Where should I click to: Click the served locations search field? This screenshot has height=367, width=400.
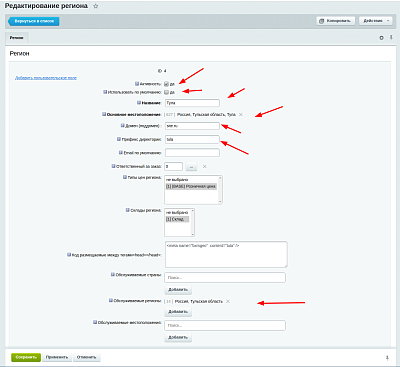pyautogui.click(x=225, y=325)
